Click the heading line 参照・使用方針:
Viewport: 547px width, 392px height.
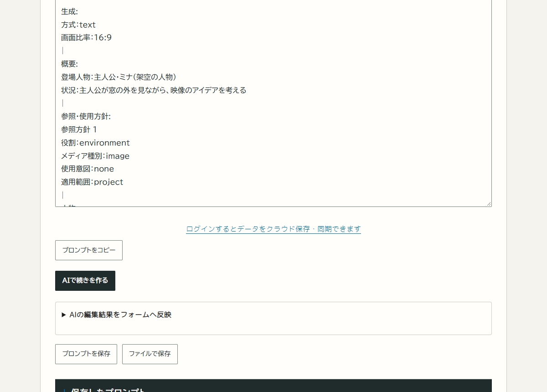[86, 117]
